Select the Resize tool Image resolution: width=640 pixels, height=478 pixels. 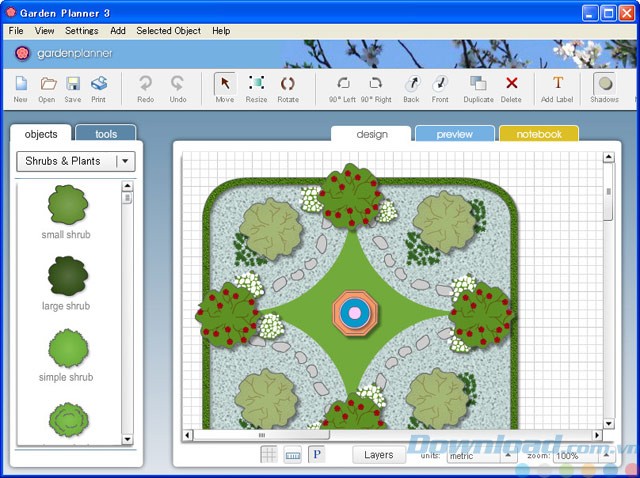[x=256, y=87]
